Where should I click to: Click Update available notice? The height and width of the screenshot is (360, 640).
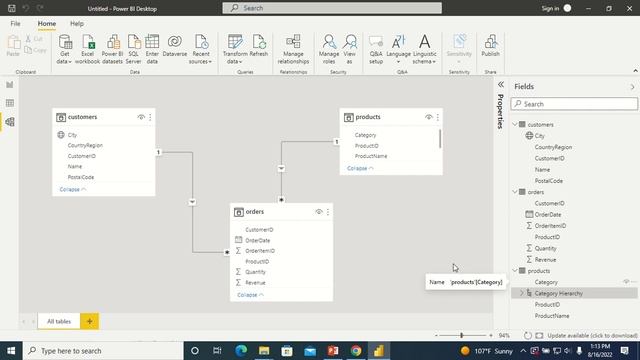point(592,336)
